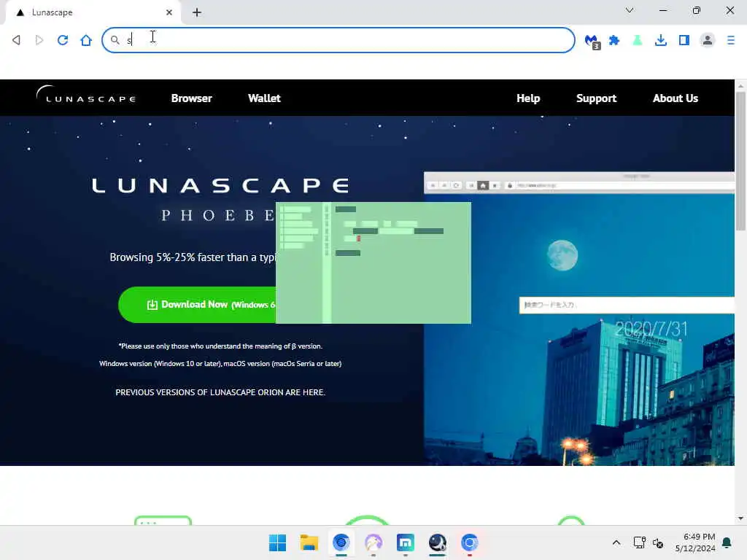Screen dimensions: 747x560
Task: Open the Browser menu item
Action: pos(192,98)
